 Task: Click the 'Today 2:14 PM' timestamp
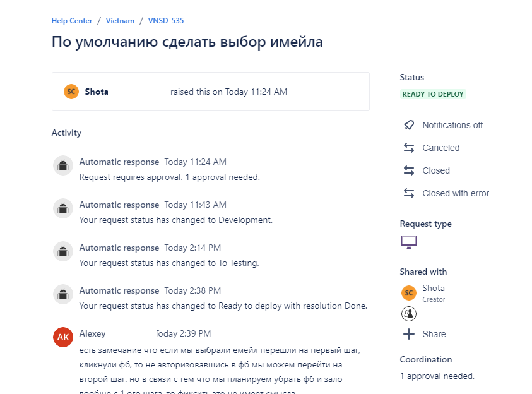(x=192, y=248)
